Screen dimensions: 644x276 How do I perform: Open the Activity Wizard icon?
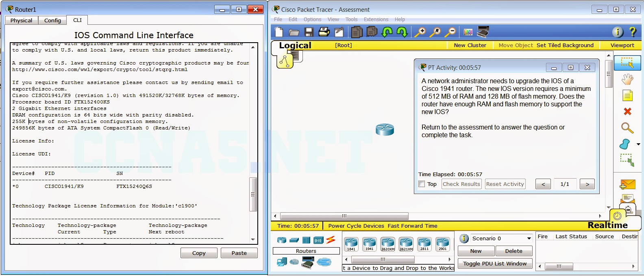coord(339,32)
